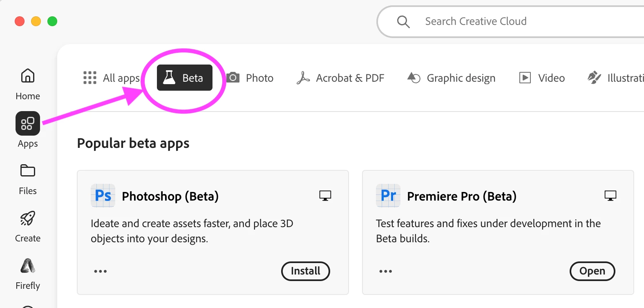This screenshot has height=308, width=644.
Task: Open Premiere Pro (Beta)
Action: 593,271
